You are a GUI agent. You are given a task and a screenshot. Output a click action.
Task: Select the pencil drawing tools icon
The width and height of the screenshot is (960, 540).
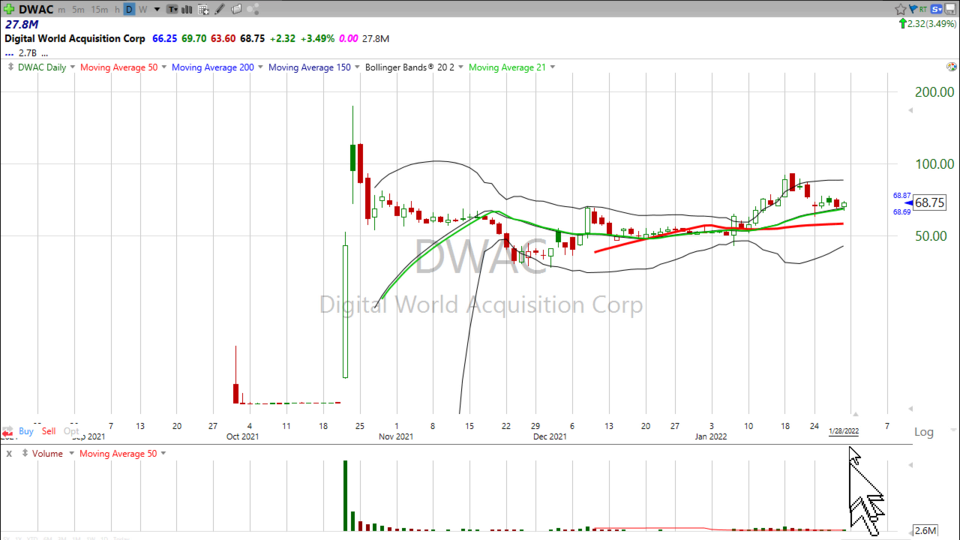(x=220, y=9)
